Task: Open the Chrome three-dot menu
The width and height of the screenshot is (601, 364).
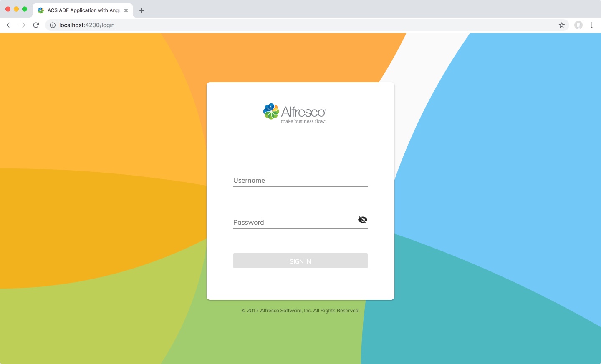Action: pos(592,25)
